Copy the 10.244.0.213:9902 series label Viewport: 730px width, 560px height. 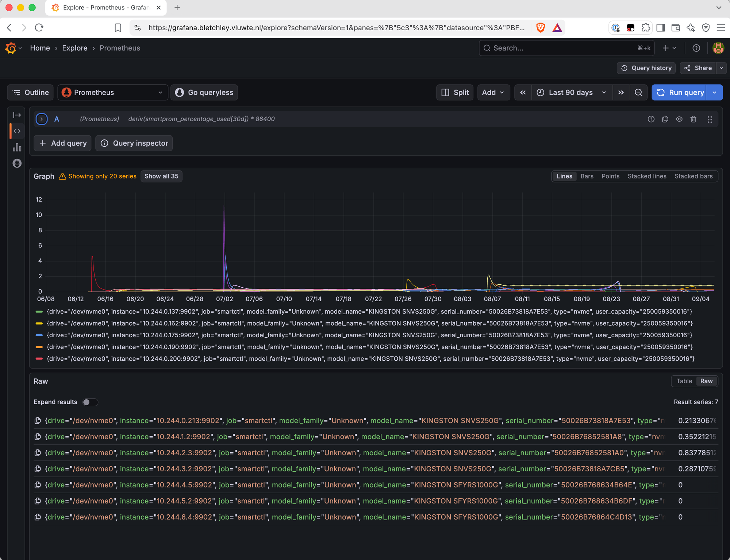37,421
